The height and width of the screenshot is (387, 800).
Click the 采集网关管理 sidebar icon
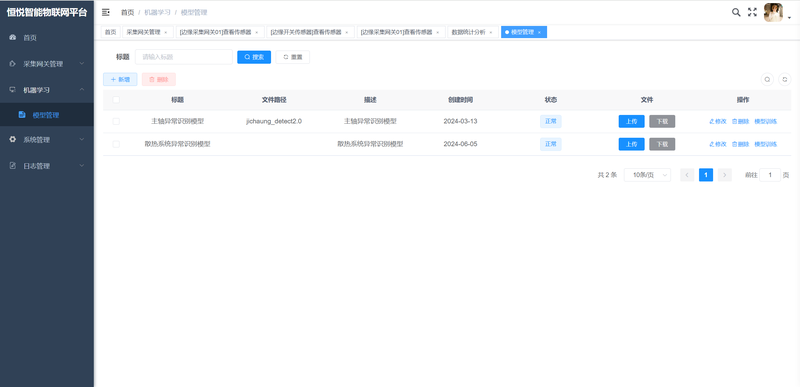pyautogui.click(x=13, y=64)
